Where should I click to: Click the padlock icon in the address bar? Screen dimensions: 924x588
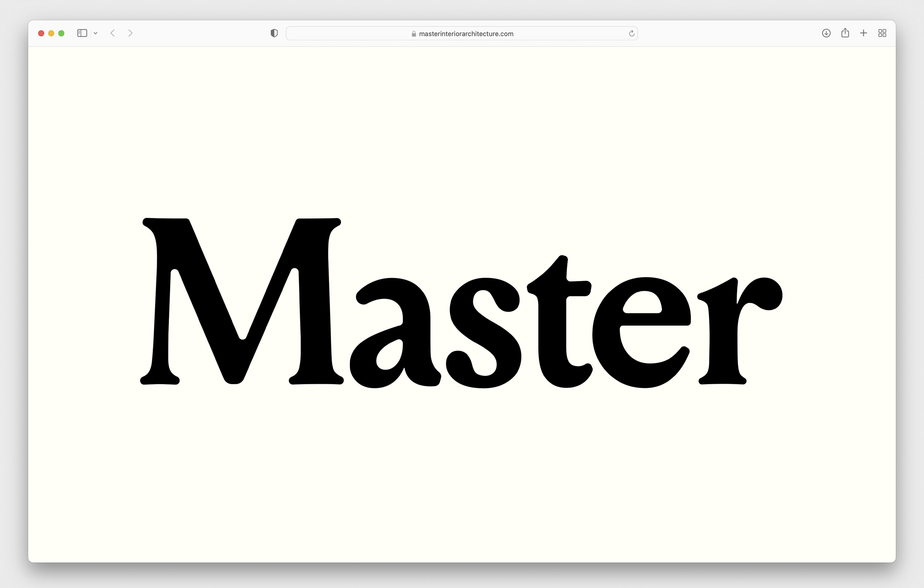(414, 34)
